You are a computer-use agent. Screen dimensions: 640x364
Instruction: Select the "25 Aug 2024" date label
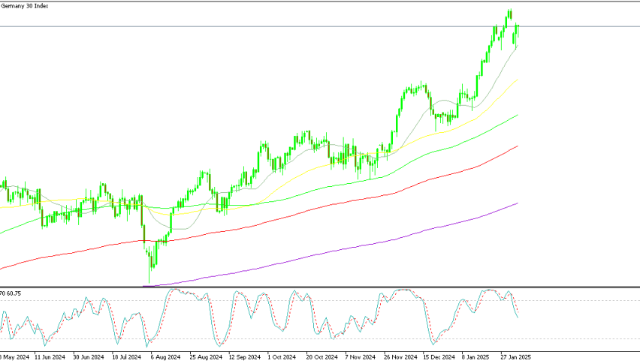[x=206, y=357]
